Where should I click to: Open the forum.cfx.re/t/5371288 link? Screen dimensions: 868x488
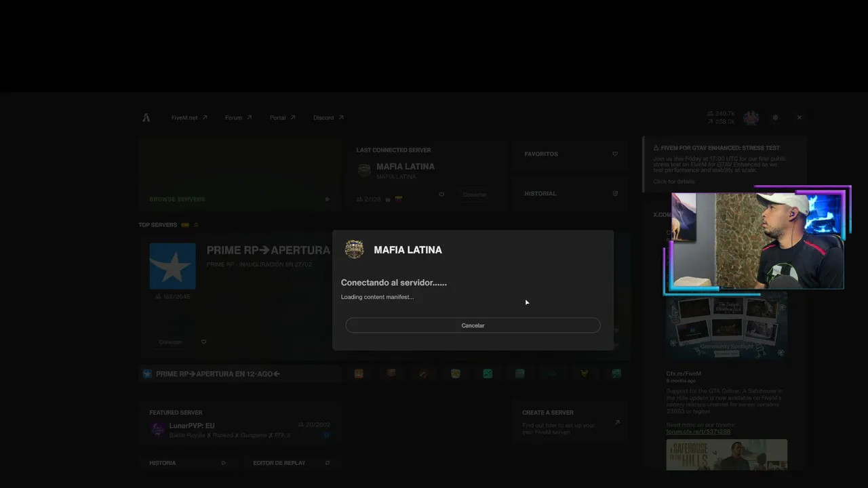pos(698,432)
